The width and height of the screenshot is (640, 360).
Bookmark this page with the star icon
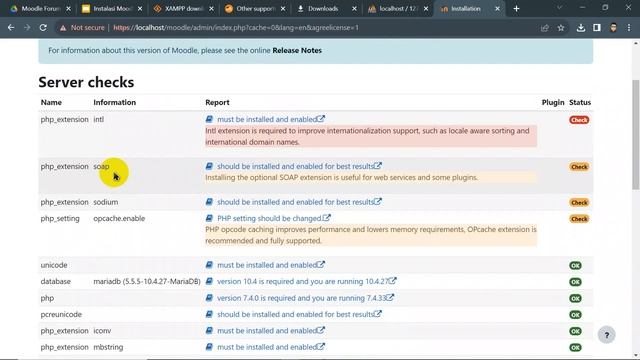561,28
